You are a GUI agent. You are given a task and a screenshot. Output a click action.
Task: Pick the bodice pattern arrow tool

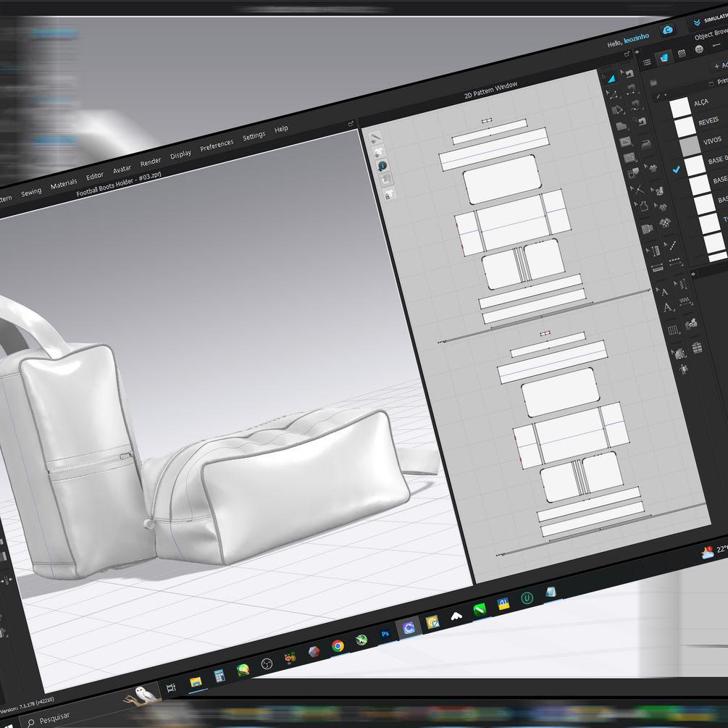click(x=642, y=206)
